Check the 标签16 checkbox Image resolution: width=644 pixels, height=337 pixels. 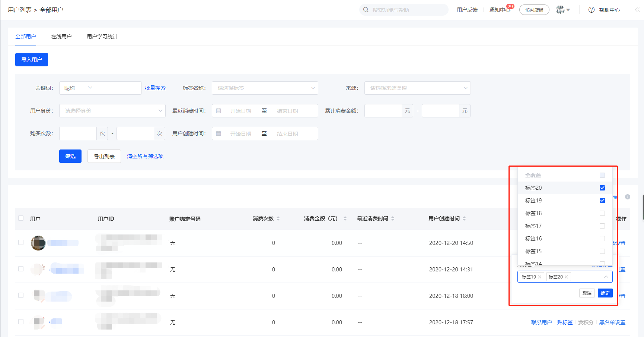click(x=602, y=239)
